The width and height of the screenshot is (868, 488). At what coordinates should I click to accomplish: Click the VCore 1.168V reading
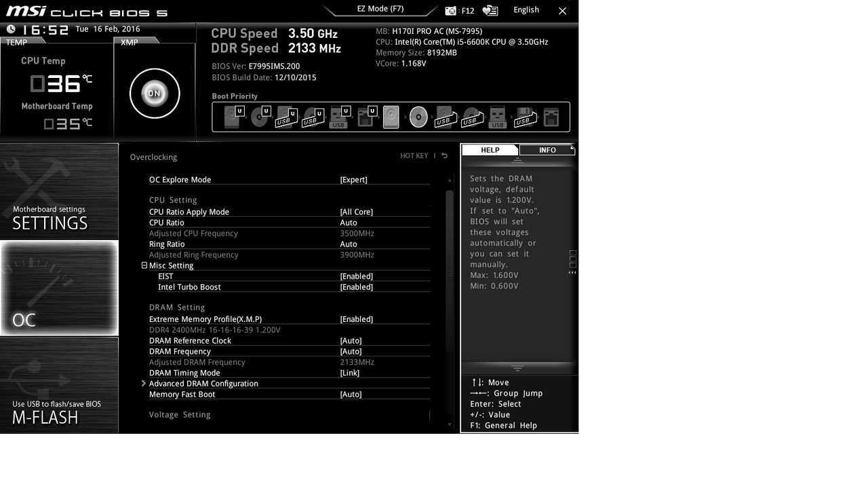(401, 64)
